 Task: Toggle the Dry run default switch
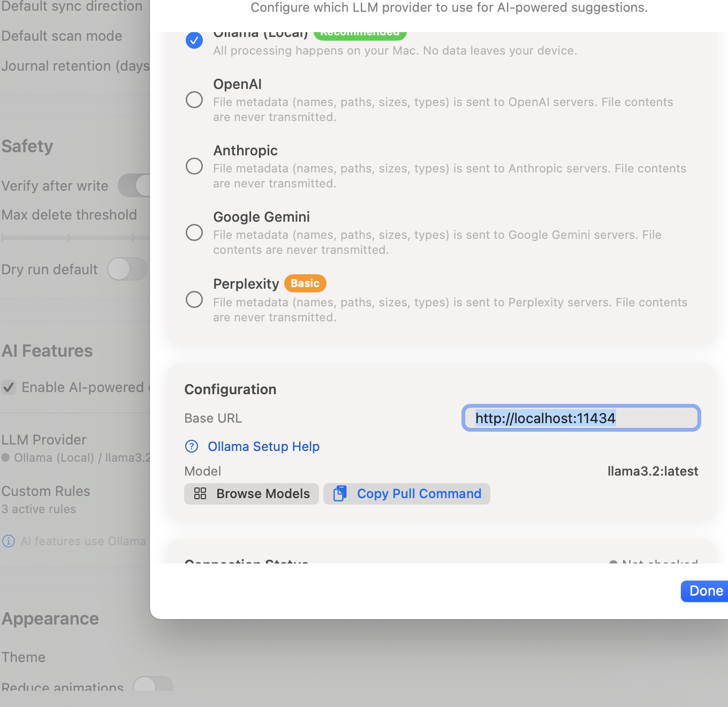click(x=127, y=269)
